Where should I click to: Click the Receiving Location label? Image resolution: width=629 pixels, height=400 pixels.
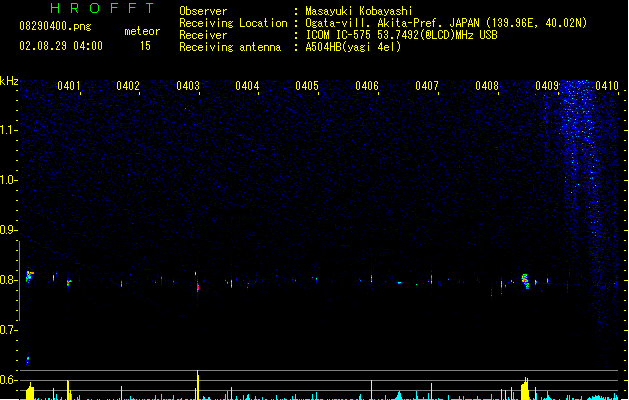233,23
